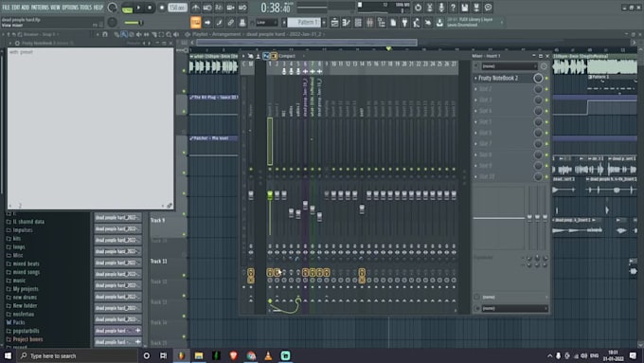Open the HELP menu
Image resolution: width=644 pixels, height=363 pixels.
(98, 8)
